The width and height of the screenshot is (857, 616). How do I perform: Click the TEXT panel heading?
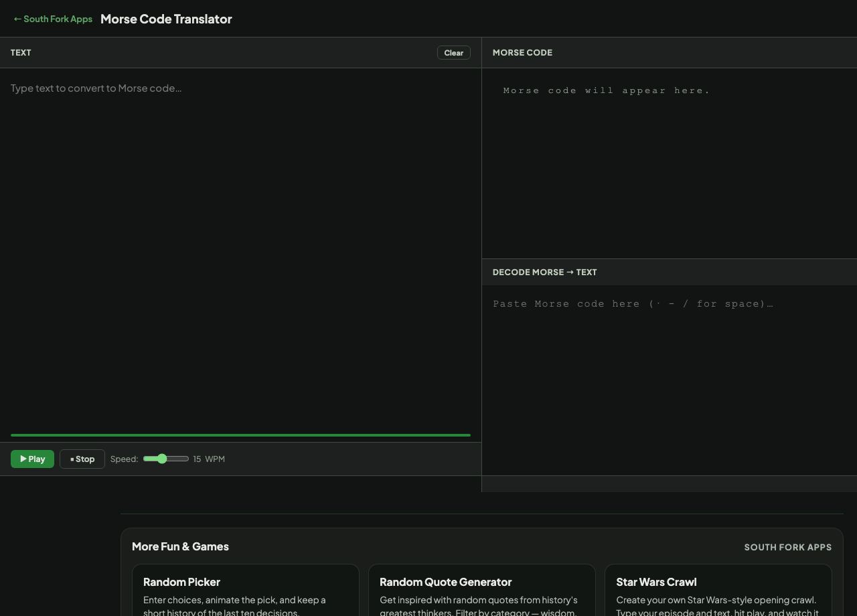tap(21, 52)
